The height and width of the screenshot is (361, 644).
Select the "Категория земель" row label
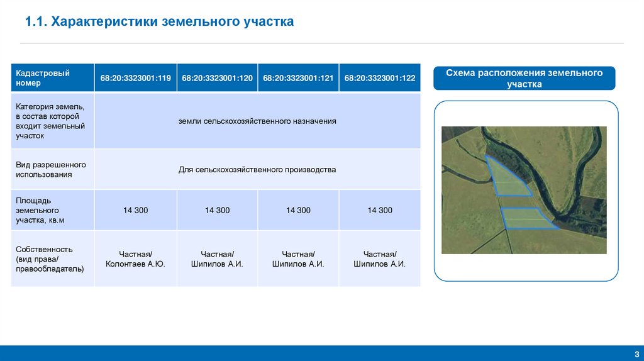click(x=53, y=121)
